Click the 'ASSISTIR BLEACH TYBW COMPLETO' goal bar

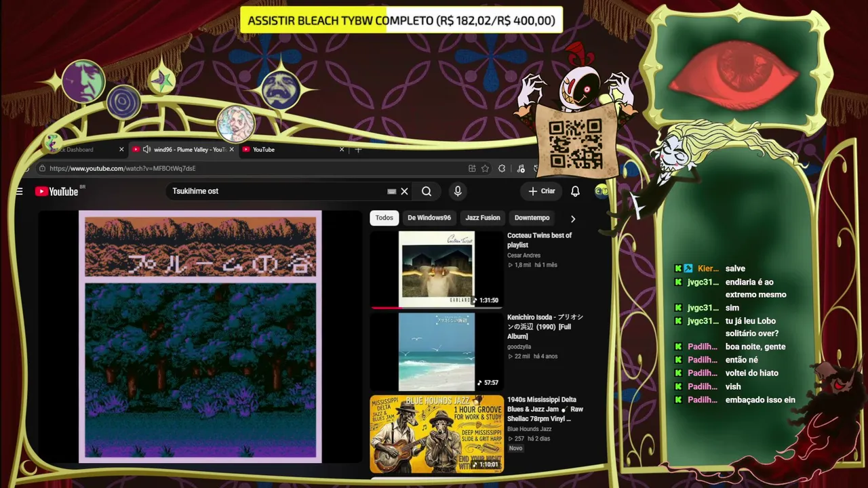[401, 20]
